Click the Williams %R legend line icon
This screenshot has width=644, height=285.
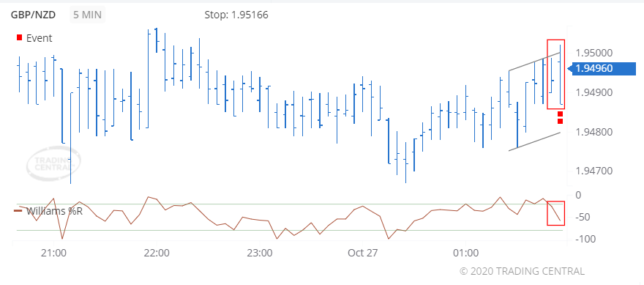[18, 211]
